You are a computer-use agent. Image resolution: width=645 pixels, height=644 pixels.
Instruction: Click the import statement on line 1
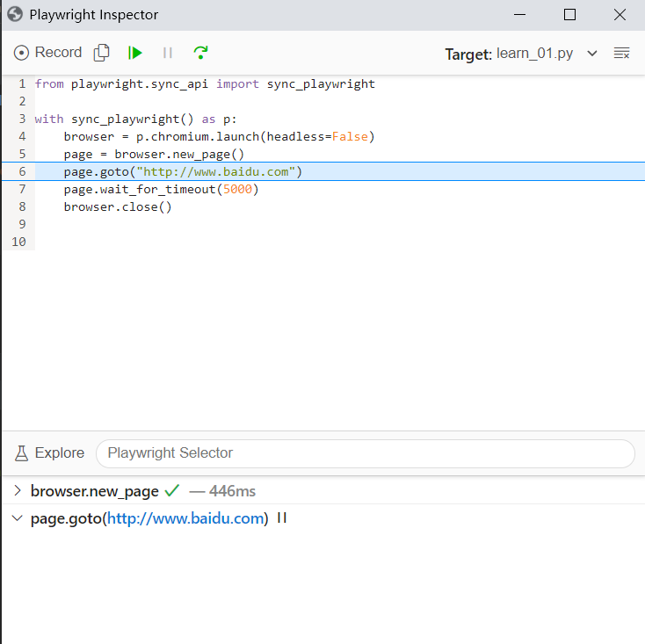[x=205, y=83]
